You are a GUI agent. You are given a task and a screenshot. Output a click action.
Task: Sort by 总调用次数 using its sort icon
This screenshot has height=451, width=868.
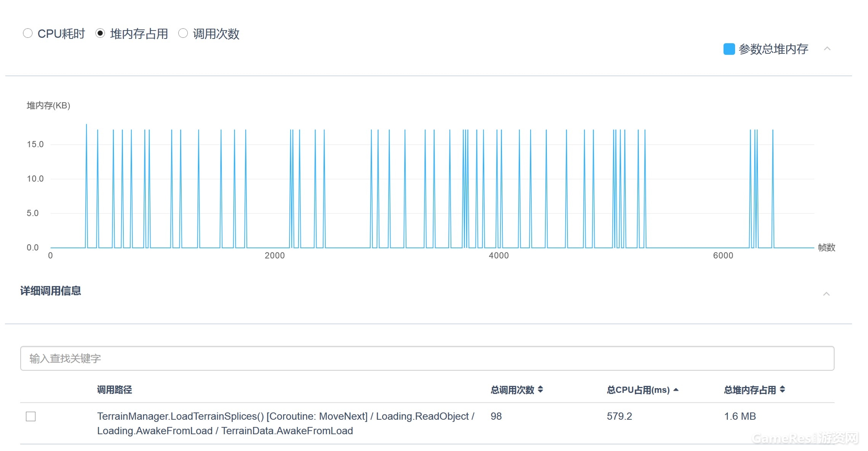[540, 390]
